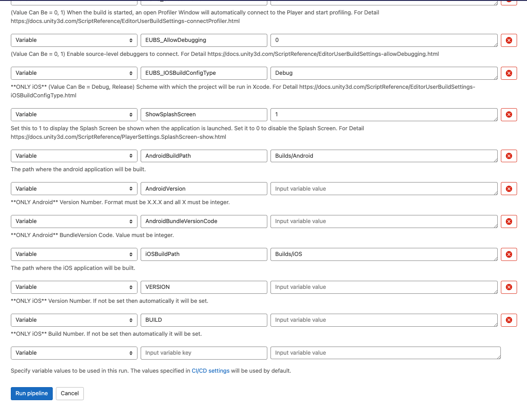Screen dimensions: 527x420
Task: Click the iOS Version Number description text
Action: point(110,301)
